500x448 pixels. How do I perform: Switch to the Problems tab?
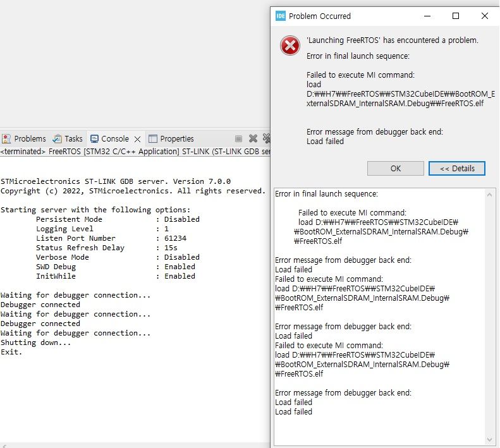click(x=24, y=139)
